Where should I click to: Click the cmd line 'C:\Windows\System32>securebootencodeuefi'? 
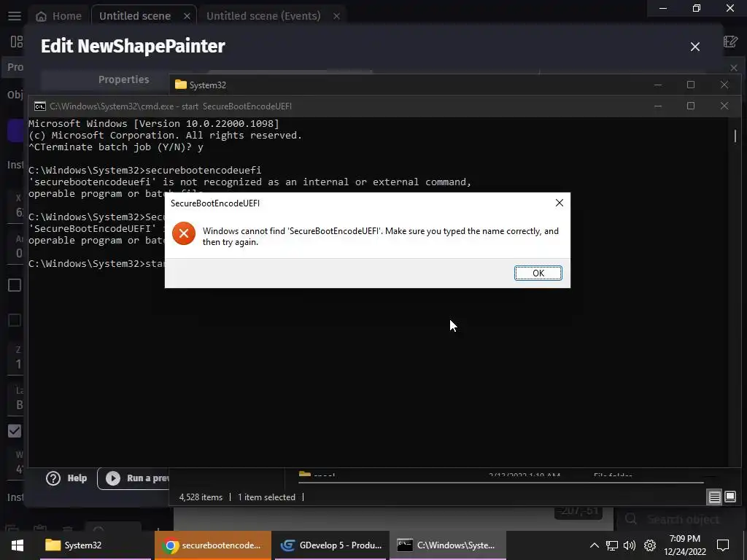pyautogui.click(x=145, y=170)
